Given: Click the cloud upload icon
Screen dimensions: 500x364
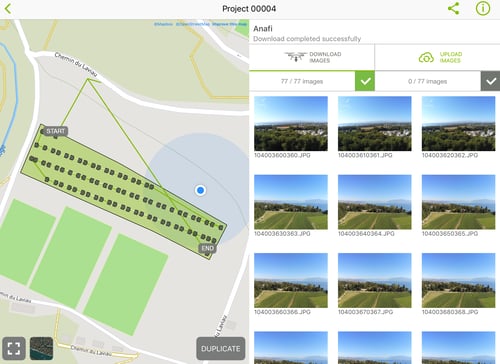Looking at the screenshot, I should pyautogui.click(x=426, y=58).
